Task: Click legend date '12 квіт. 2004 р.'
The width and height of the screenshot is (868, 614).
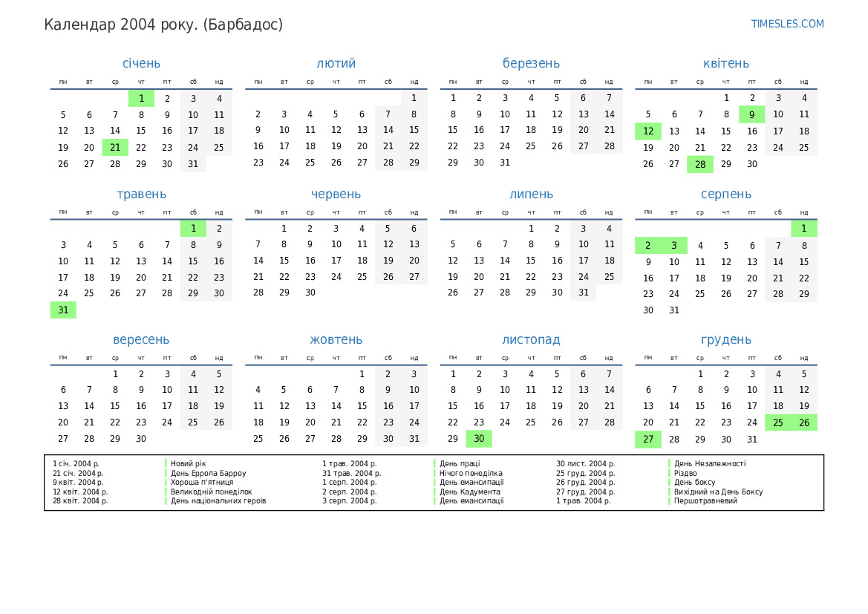Action: tap(80, 491)
